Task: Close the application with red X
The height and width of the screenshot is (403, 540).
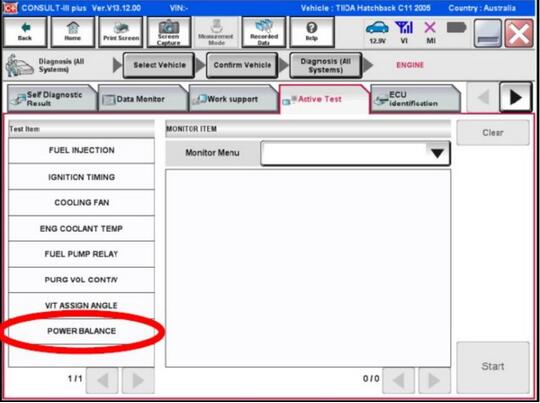Action: [519, 33]
